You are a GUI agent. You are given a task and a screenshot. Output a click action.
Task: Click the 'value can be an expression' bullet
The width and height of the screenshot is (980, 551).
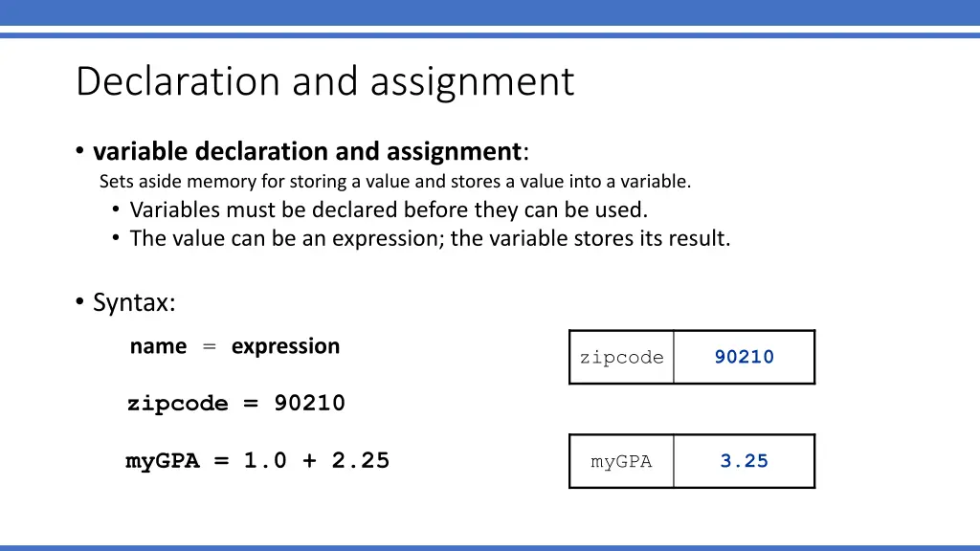pyautogui.click(x=430, y=238)
